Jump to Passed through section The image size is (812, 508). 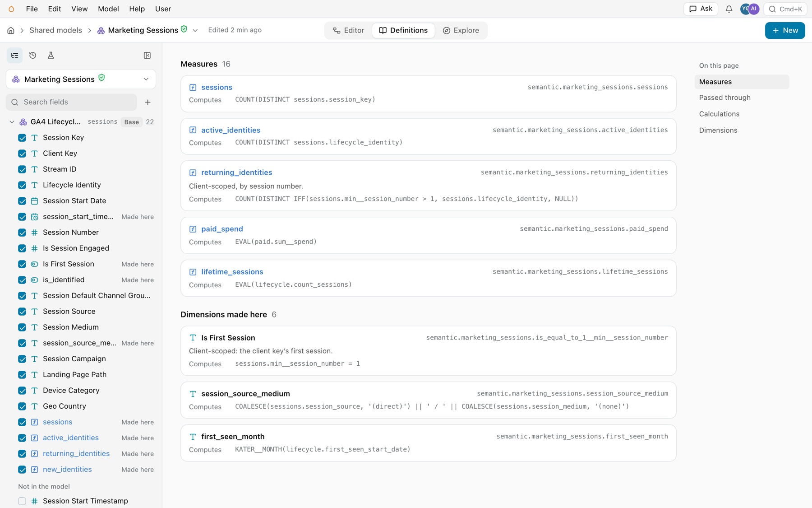[x=724, y=98]
